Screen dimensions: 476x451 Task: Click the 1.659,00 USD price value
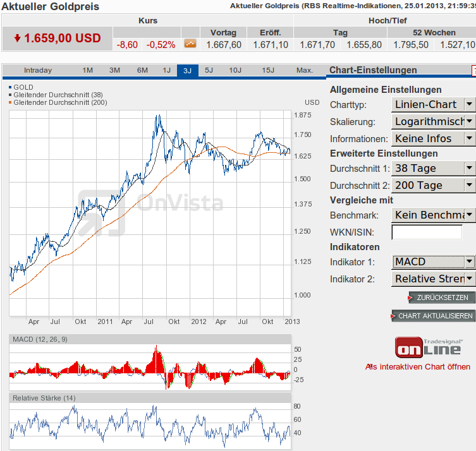click(63, 39)
